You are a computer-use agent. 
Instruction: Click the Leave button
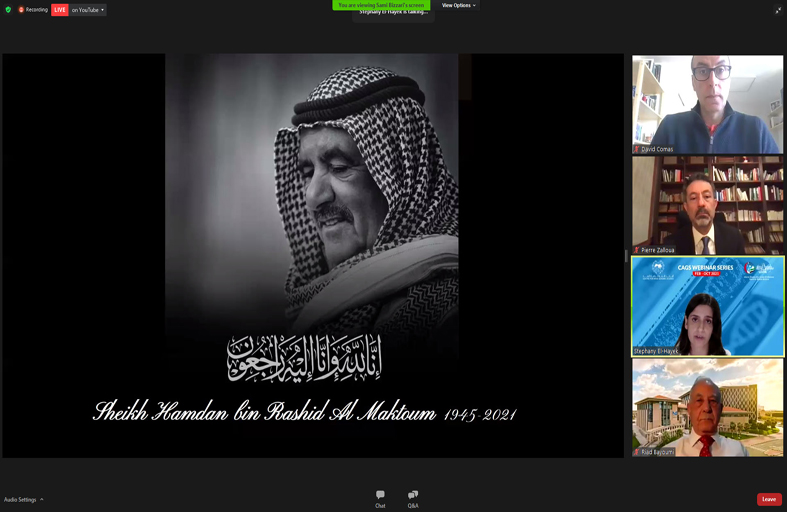click(x=768, y=499)
